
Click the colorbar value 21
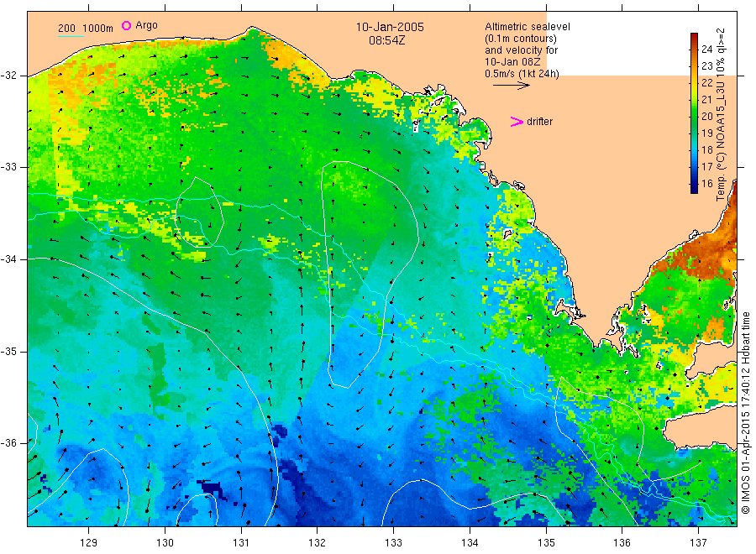(x=706, y=100)
